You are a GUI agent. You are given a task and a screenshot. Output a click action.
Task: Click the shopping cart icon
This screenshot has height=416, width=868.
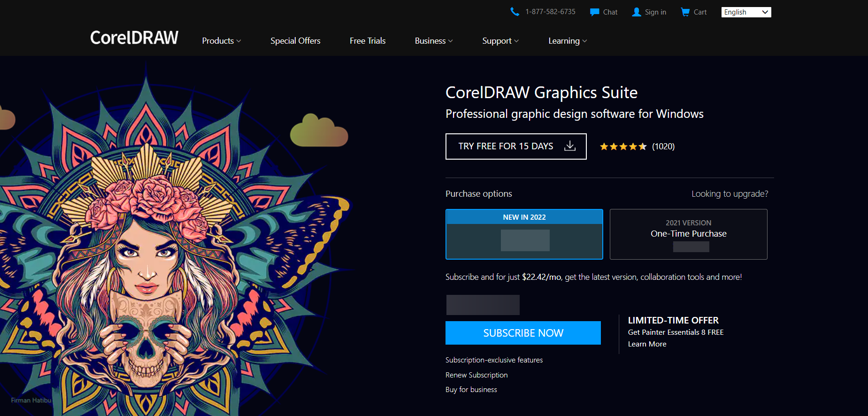[685, 12]
